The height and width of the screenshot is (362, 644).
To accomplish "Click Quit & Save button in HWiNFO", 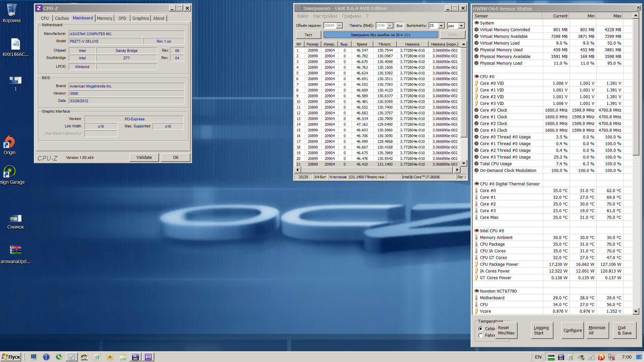I will point(625,330).
